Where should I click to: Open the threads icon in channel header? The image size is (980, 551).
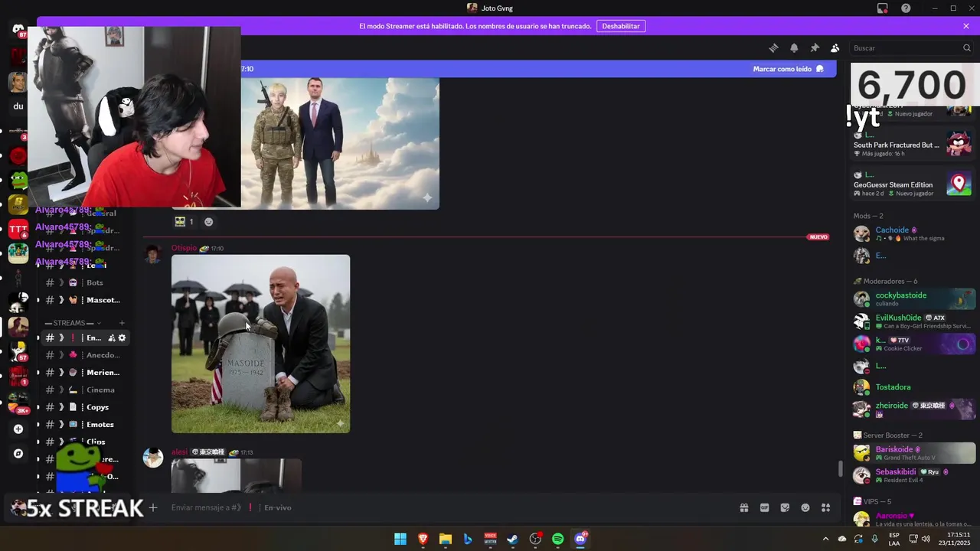point(773,47)
